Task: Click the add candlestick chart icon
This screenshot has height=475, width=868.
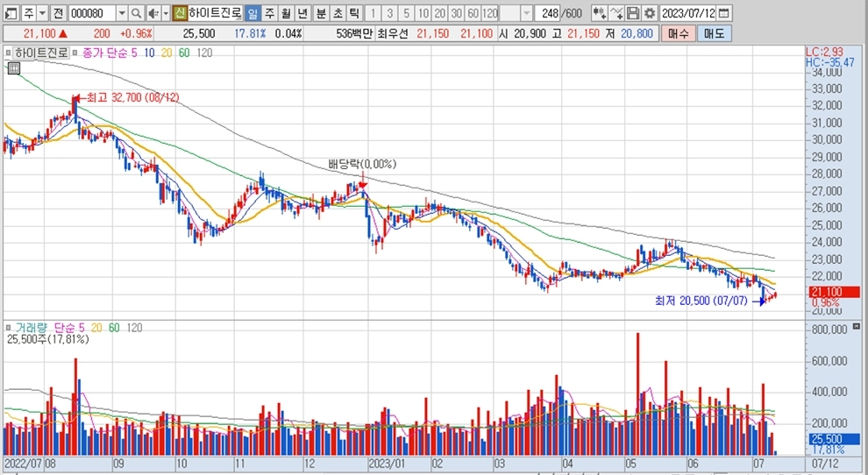Action: tap(599, 13)
